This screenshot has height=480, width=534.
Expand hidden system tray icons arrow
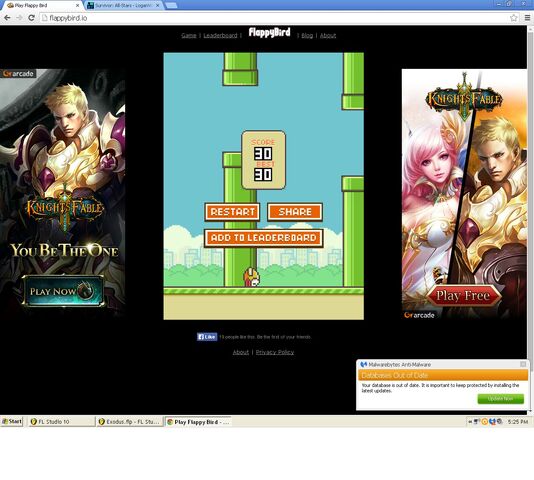pyautogui.click(x=470, y=422)
